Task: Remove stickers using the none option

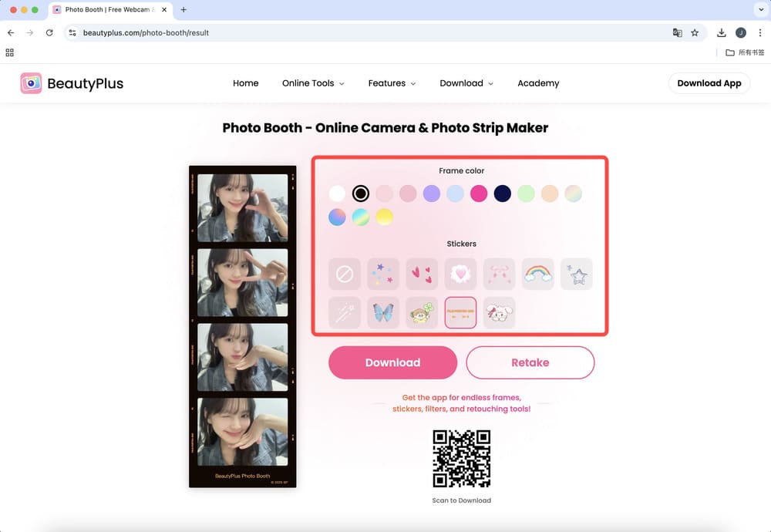Action: pyautogui.click(x=345, y=274)
